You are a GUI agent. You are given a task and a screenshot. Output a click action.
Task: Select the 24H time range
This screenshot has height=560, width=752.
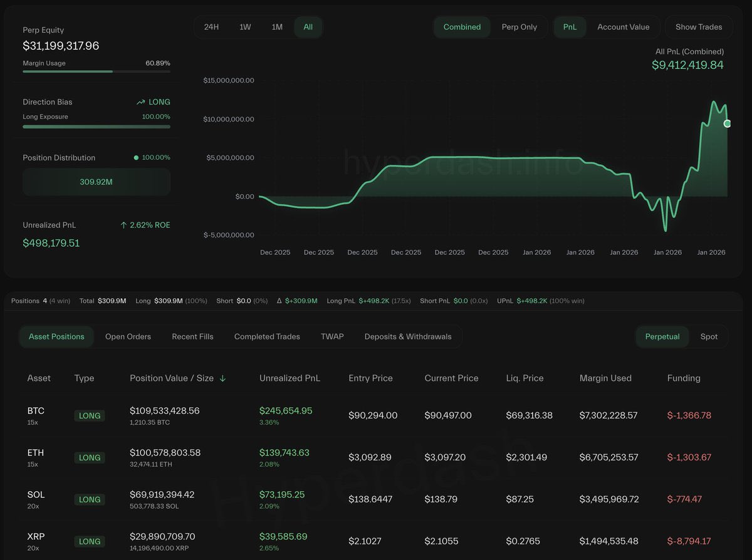(212, 27)
